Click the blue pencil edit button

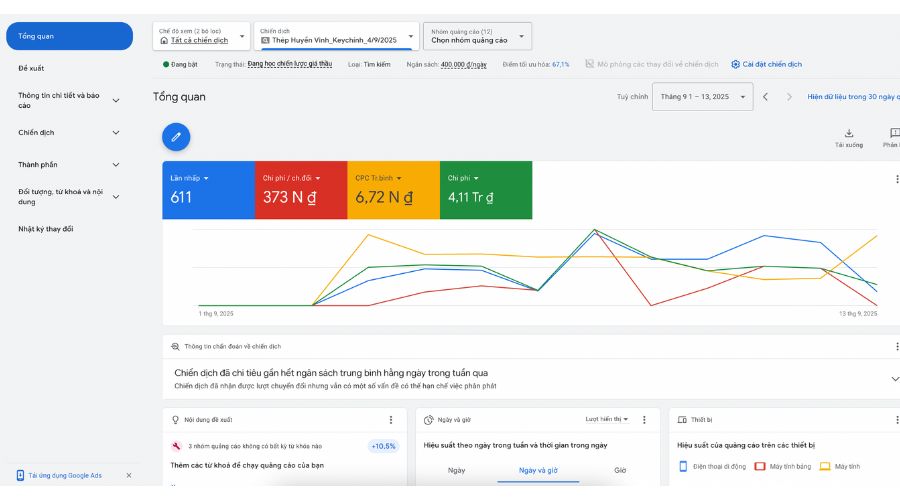pos(176,137)
